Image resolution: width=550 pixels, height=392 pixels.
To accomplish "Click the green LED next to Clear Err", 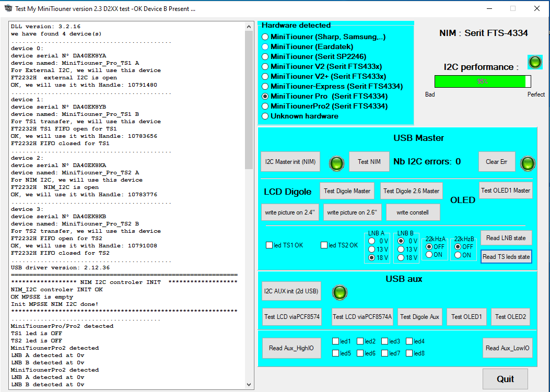I will [528, 163].
